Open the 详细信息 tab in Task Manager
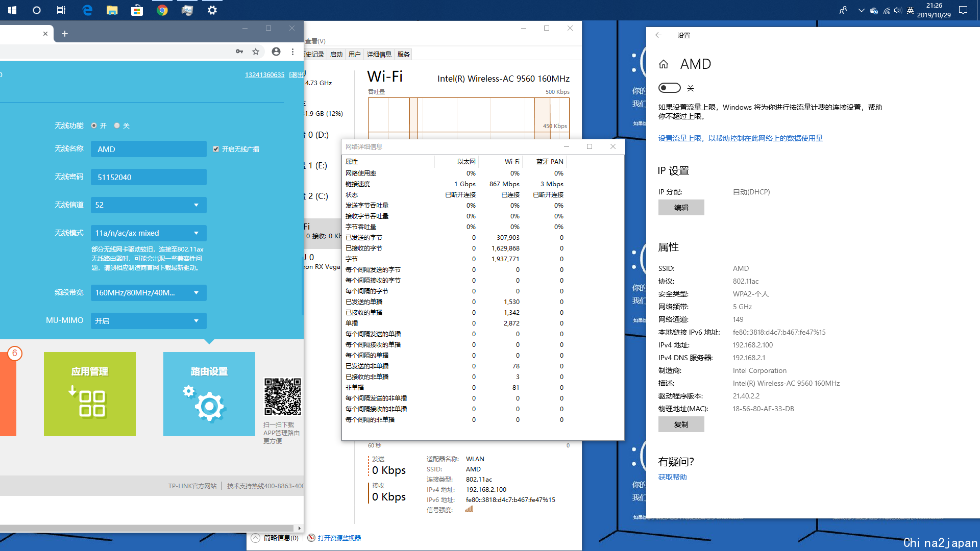This screenshot has width=980, height=551. [379, 54]
